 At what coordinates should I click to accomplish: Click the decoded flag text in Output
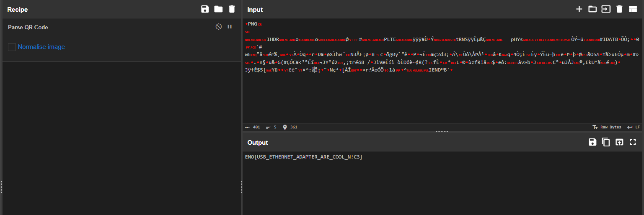(x=304, y=157)
